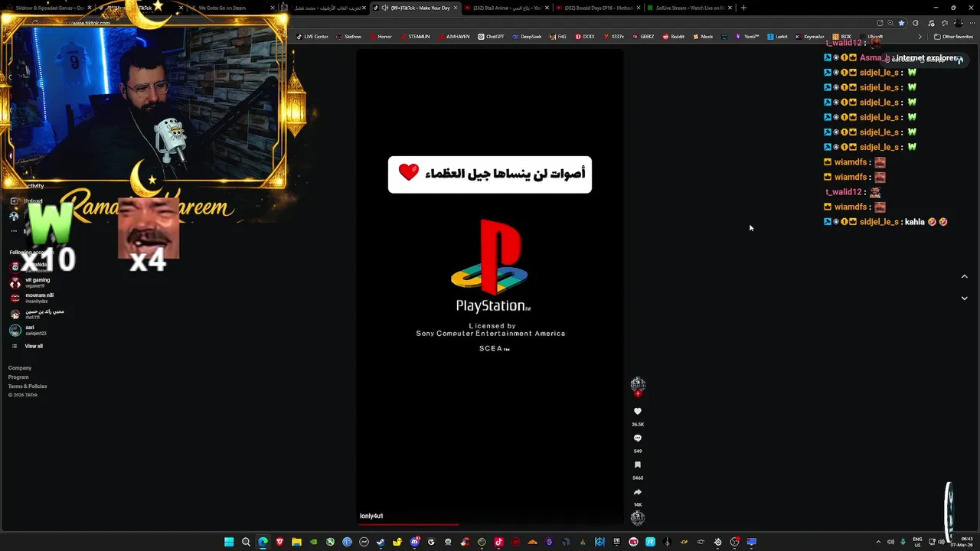Open File Explorer from the taskbar

click(x=296, y=542)
